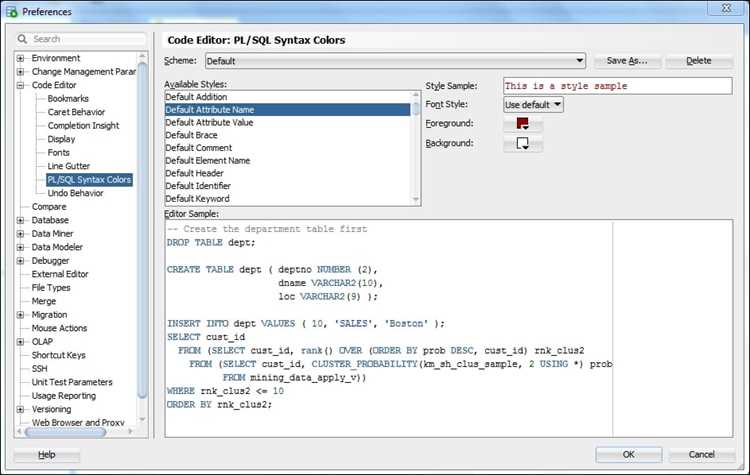Click the preferences tree horizontal scrollbar
Viewport: 750px width, 475px height.
click(66, 432)
